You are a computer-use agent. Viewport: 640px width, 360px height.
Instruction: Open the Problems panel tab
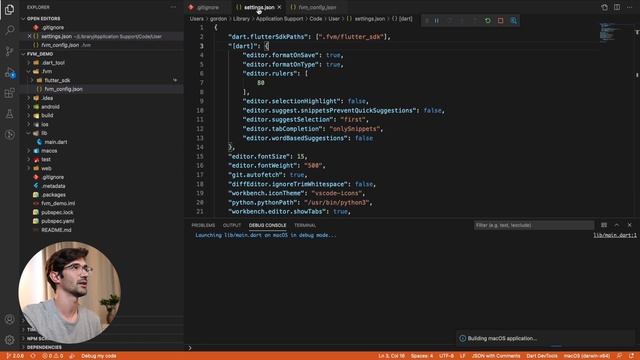(203, 225)
